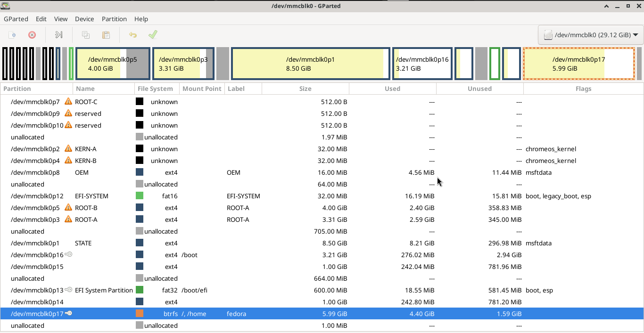Click the key icon beside /dev/mmcblk0p17

pyautogui.click(x=68, y=313)
